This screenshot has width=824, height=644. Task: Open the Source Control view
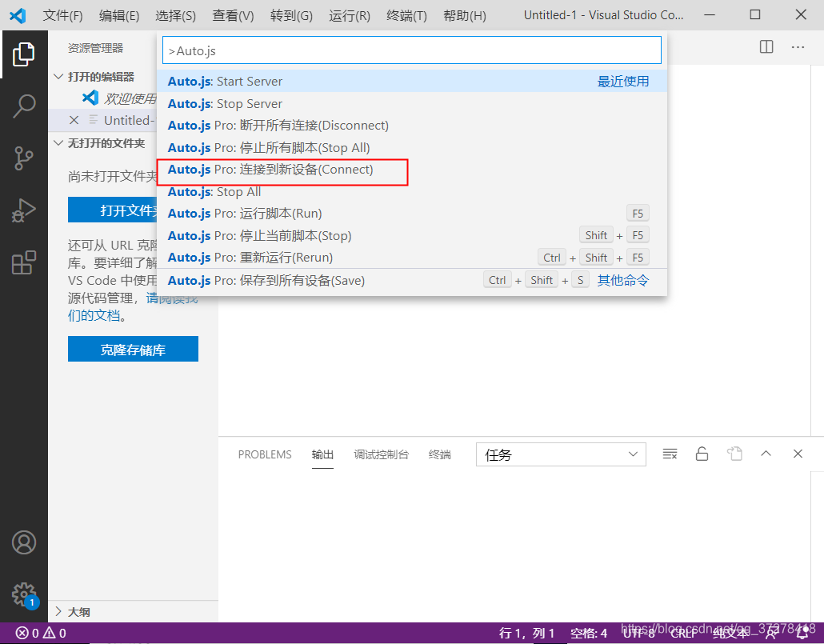click(24, 158)
